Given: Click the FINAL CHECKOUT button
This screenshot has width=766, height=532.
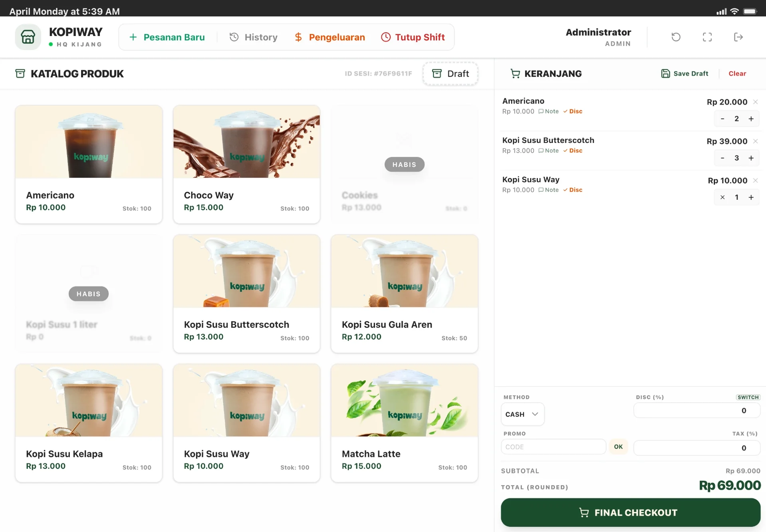Looking at the screenshot, I should 630,512.
